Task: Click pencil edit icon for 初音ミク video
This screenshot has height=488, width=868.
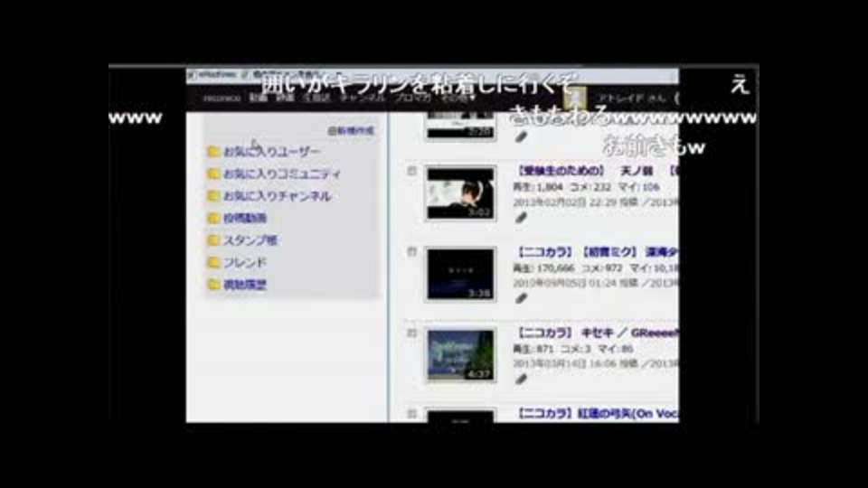Action: tap(521, 299)
